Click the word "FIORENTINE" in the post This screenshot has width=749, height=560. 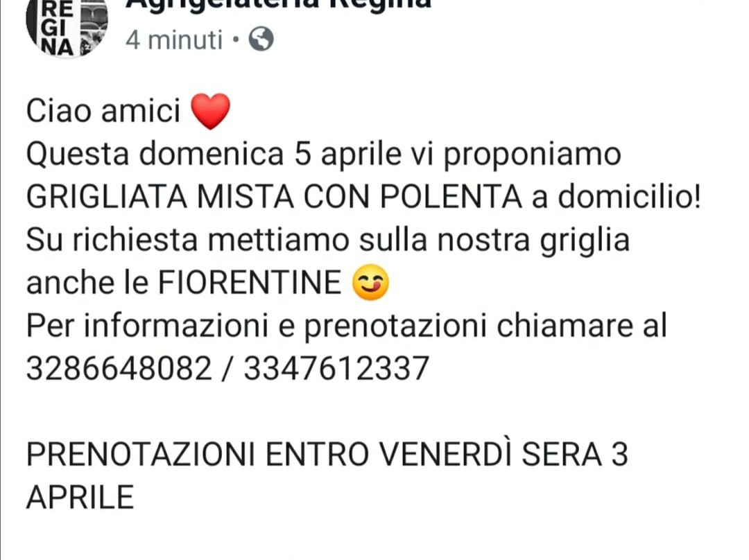click(250, 283)
